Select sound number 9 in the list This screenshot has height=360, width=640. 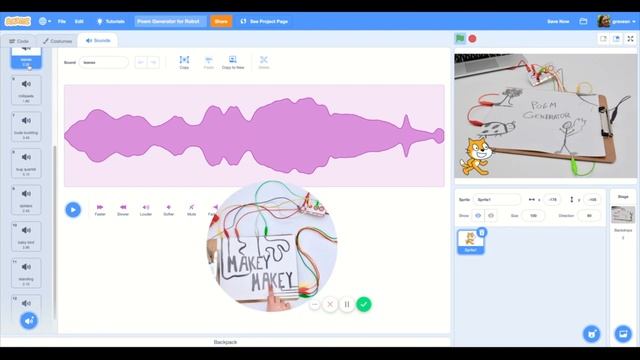26,200
